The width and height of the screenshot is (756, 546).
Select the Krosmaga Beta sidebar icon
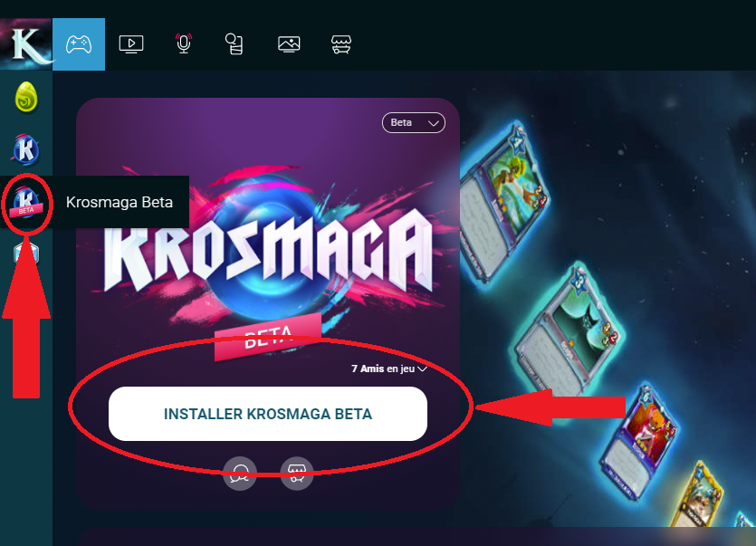coord(26,203)
